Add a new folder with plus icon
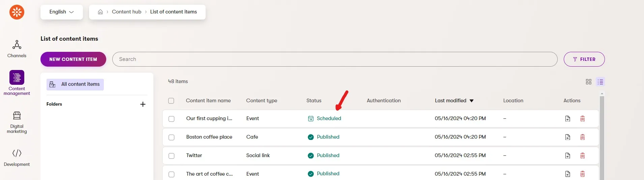644x180 pixels. coord(143,104)
